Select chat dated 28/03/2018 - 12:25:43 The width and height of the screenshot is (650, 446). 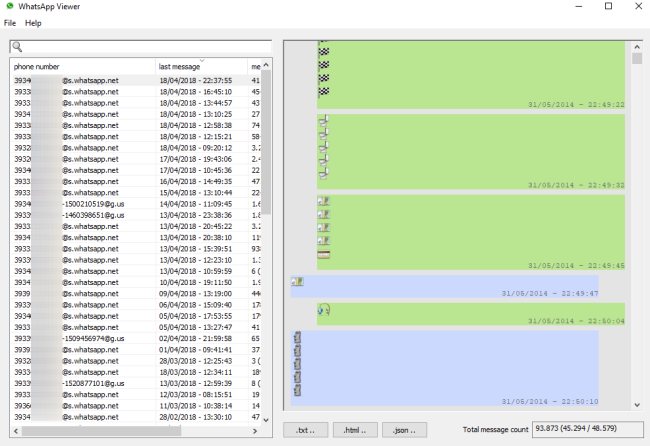136,361
